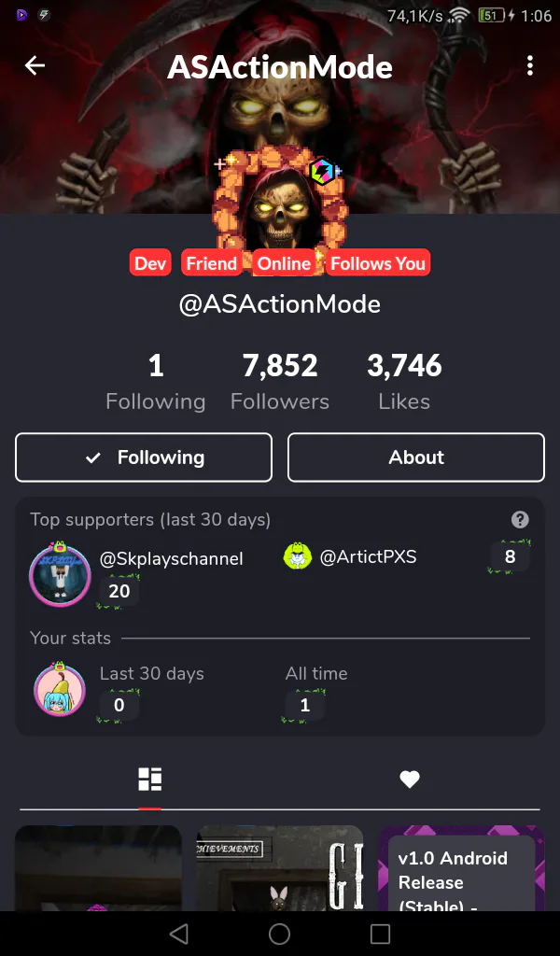Open the @ArtictPXS username link
Viewport: 560px width, 956px height.
click(x=368, y=556)
